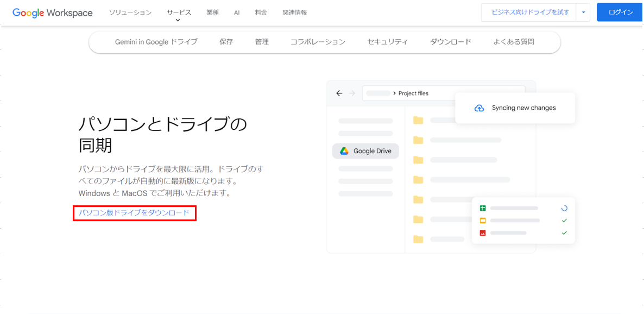
Task: Click the パソコン版ドライブをダウンロード link
Action: pyautogui.click(x=134, y=213)
